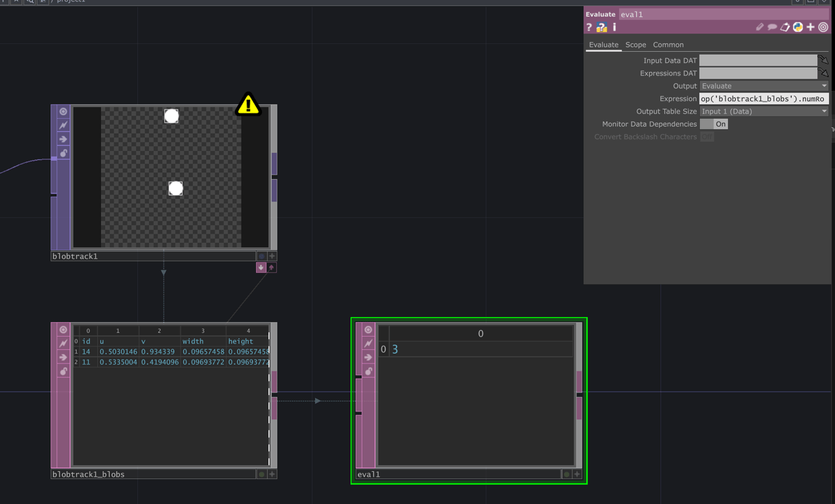Click Input Data DAT arrow selector icon
835x504 pixels.
click(x=823, y=60)
